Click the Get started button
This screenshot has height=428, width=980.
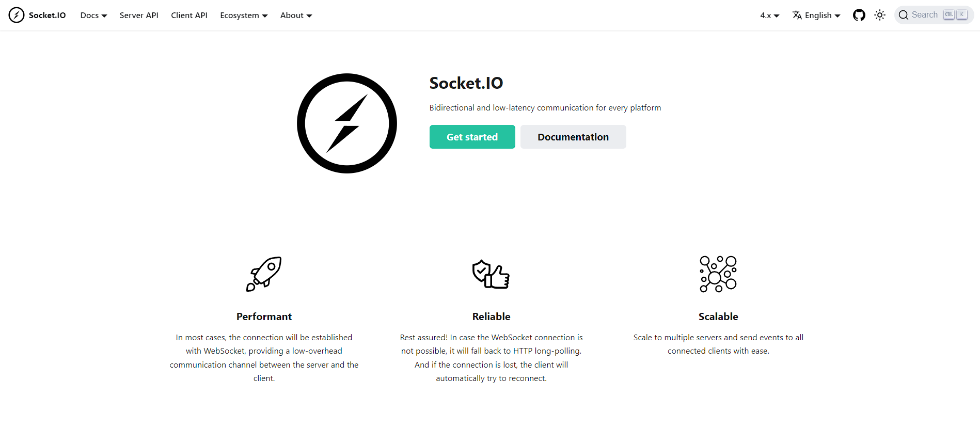pyautogui.click(x=471, y=136)
